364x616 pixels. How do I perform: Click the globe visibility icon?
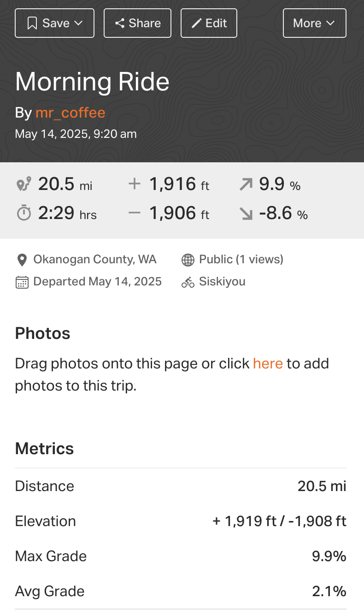point(188,260)
